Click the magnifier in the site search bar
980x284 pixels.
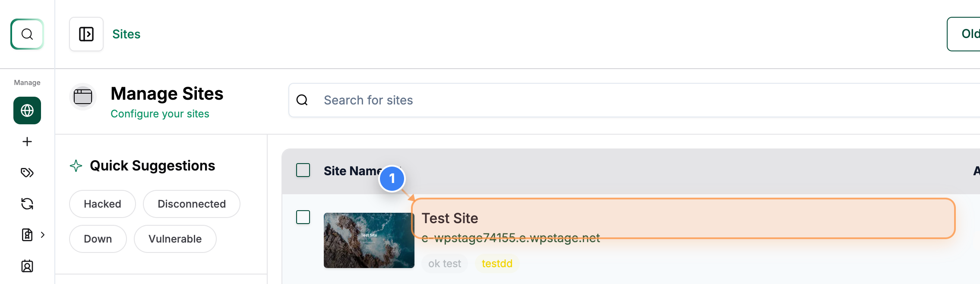(x=302, y=100)
